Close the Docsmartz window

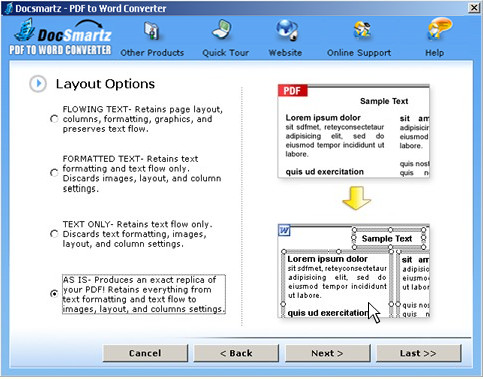(474, 8)
